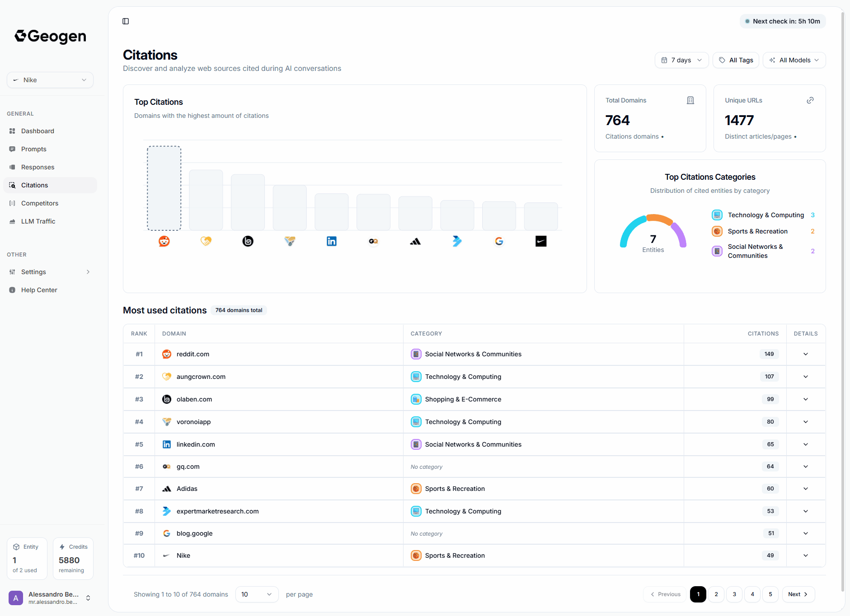
Task: Expand details for reddit.com row
Action: click(x=806, y=354)
